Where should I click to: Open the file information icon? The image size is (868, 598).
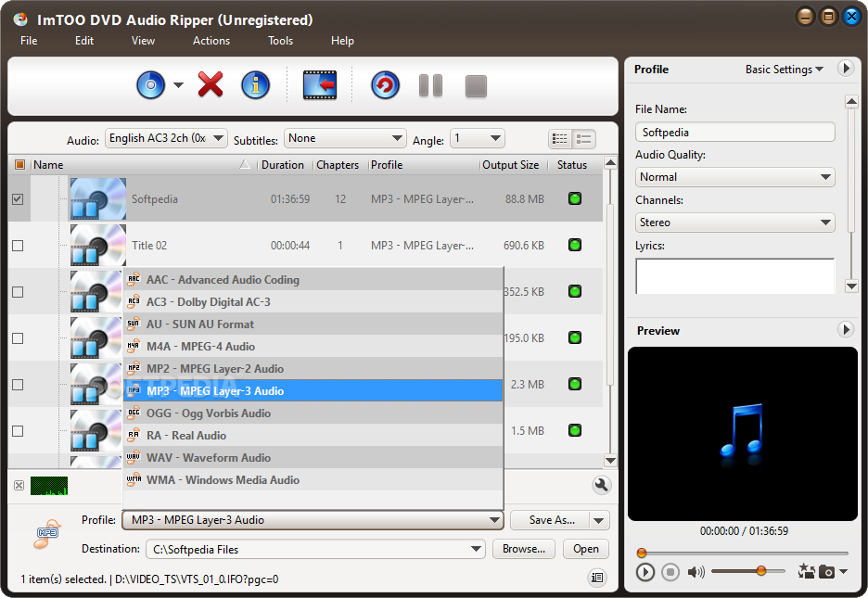click(255, 85)
